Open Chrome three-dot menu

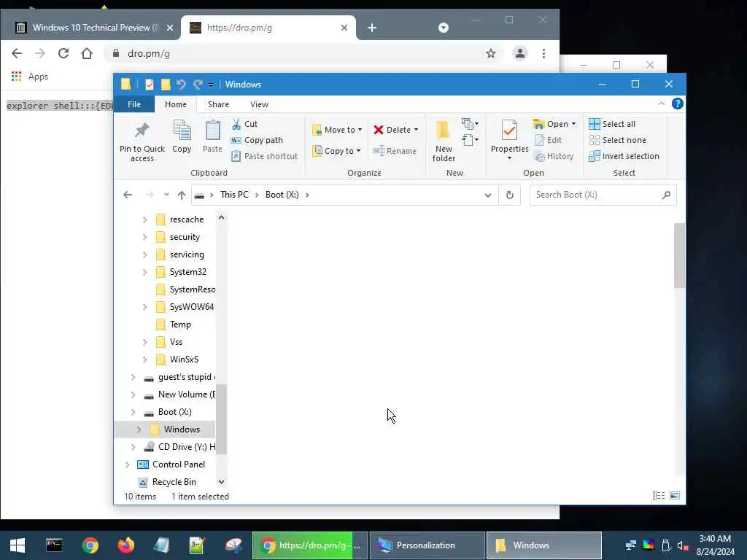(543, 53)
